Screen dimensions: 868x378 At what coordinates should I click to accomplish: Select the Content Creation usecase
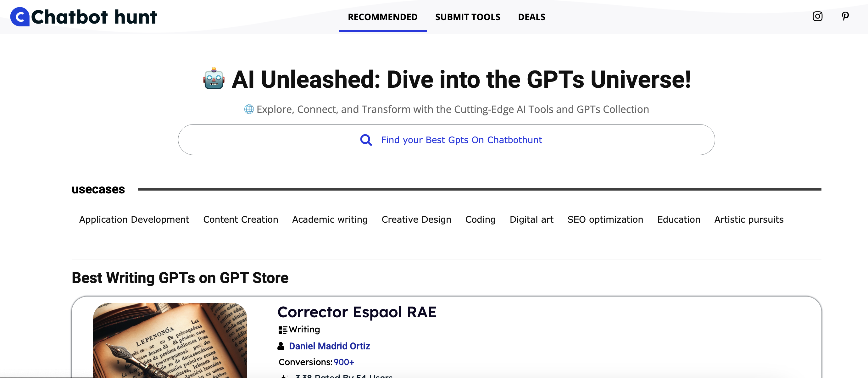click(x=240, y=219)
